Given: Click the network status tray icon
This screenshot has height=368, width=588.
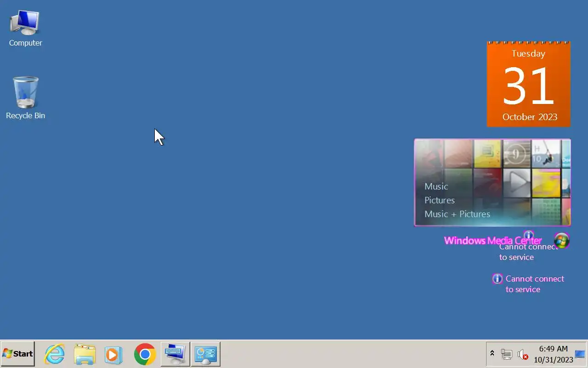Looking at the screenshot, I should tap(507, 354).
